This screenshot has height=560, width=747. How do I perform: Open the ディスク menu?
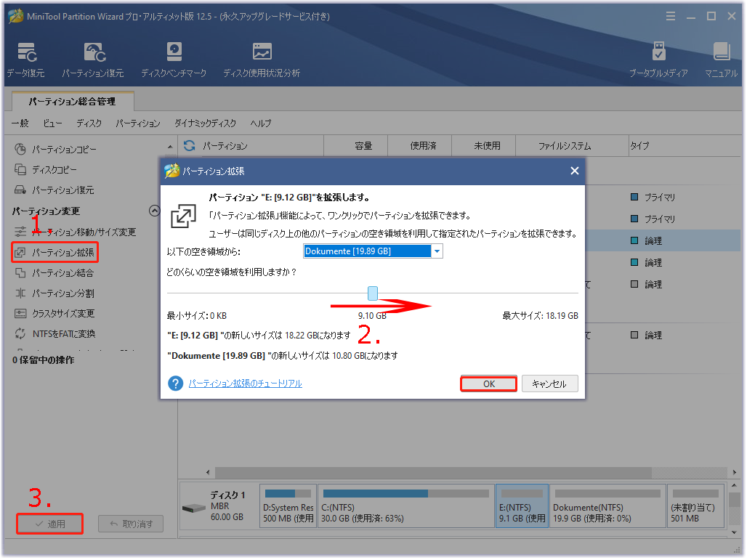tap(89, 123)
